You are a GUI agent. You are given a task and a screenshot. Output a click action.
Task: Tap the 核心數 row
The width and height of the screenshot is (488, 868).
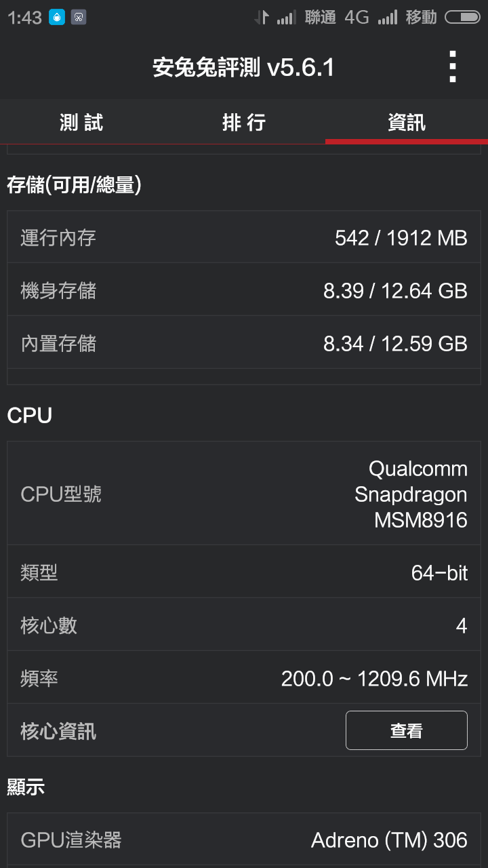pyautogui.click(x=244, y=625)
